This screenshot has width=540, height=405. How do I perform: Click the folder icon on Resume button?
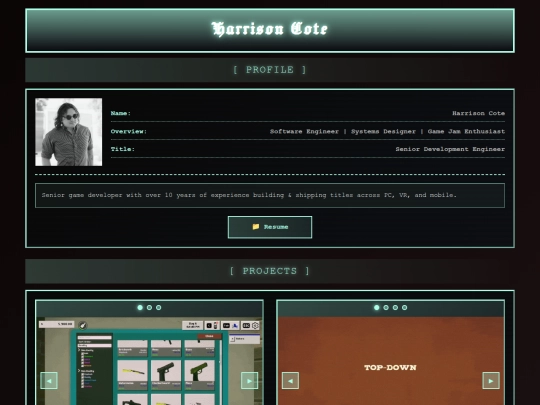(x=256, y=227)
